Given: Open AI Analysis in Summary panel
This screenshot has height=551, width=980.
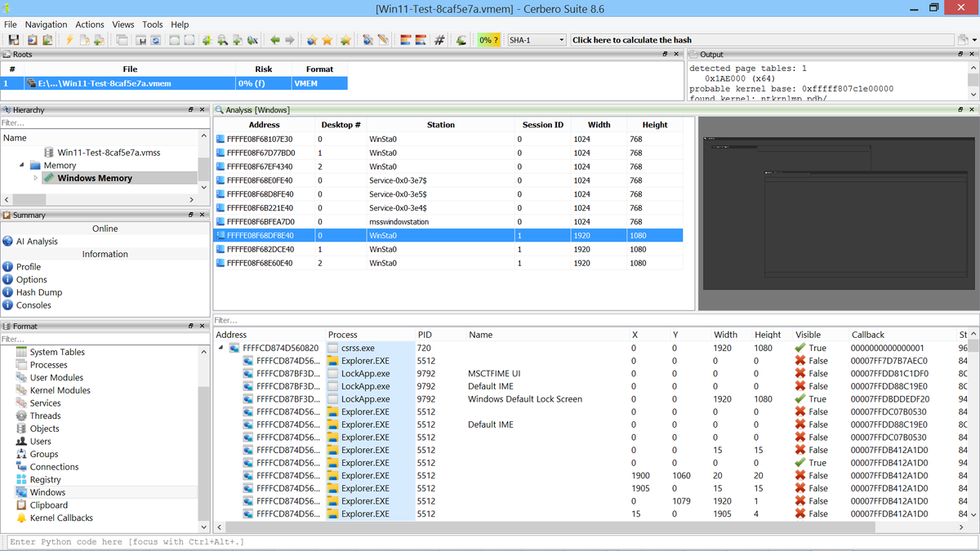Looking at the screenshot, I should (x=37, y=242).
